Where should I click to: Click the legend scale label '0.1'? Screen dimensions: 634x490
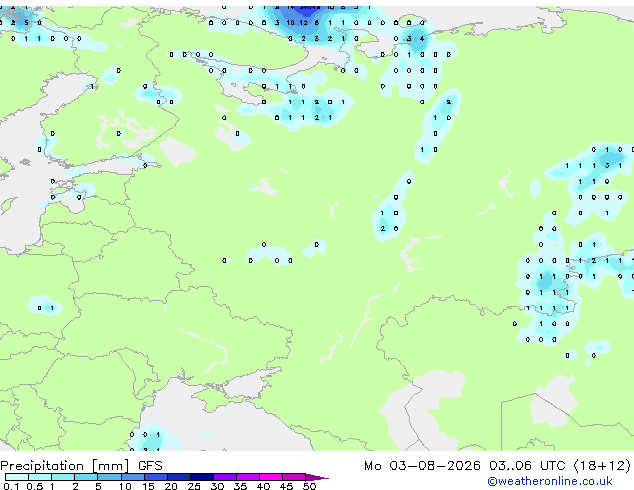coord(11,486)
